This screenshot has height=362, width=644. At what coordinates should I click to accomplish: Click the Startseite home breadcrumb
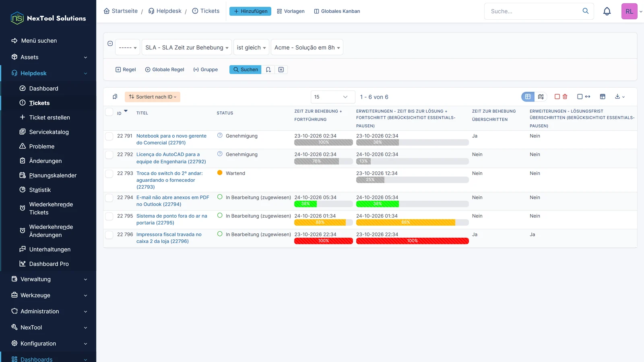(121, 11)
